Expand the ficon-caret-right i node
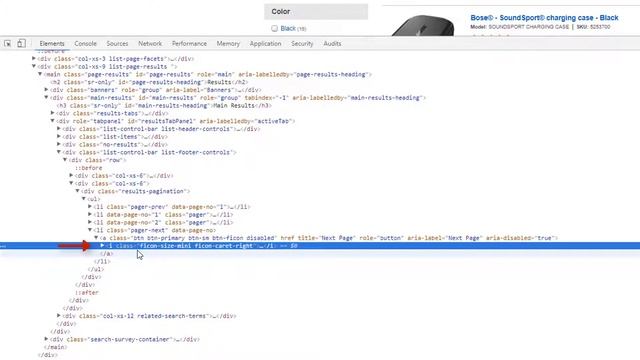 (x=102, y=245)
